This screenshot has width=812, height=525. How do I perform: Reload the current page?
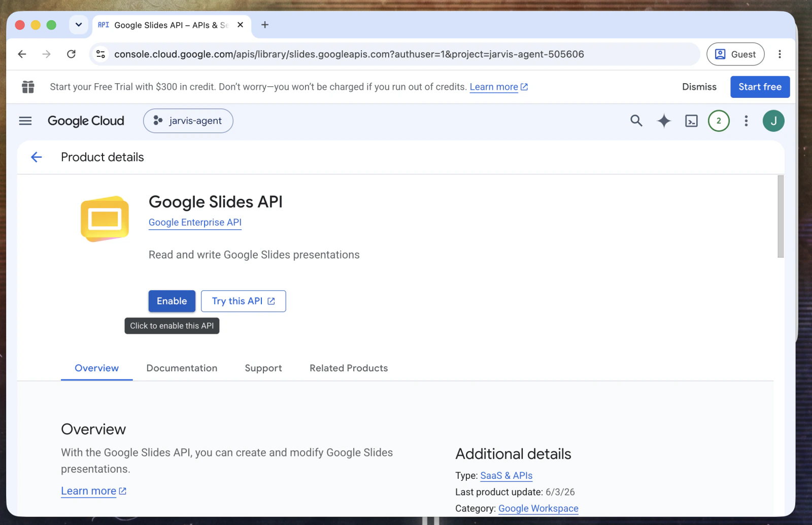(x=71, y=54)
